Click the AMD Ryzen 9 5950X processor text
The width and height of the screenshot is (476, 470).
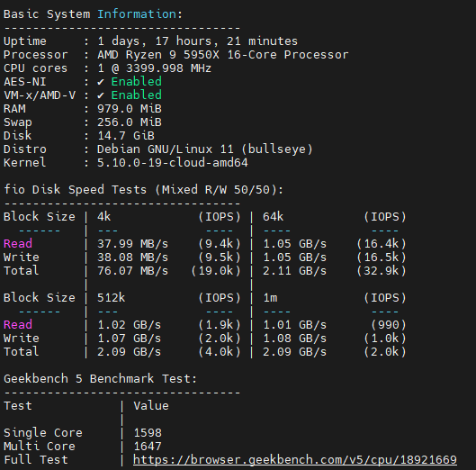point(223,55)
